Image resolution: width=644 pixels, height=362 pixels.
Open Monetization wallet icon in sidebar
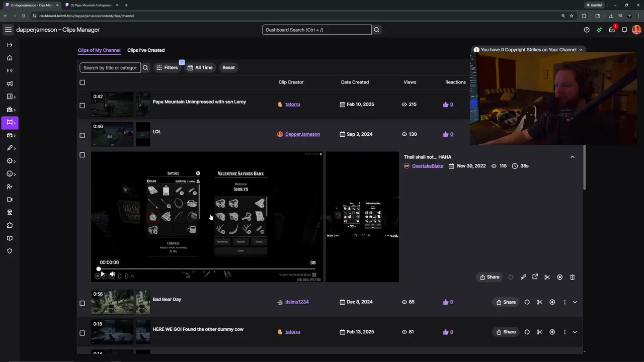coord(10,135)
